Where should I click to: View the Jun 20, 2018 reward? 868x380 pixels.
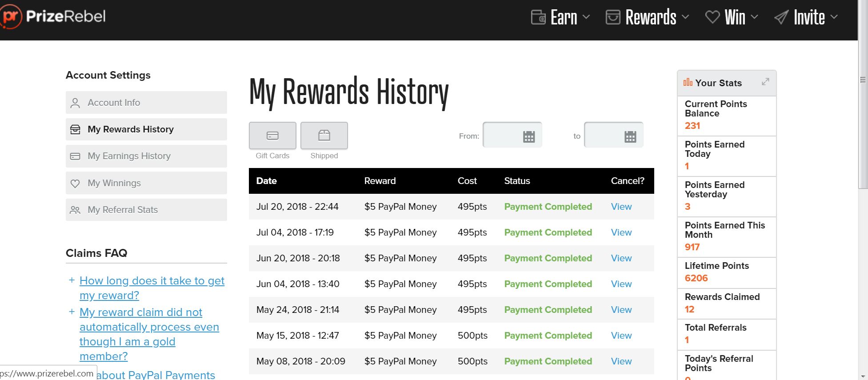(x=621, y=258)
